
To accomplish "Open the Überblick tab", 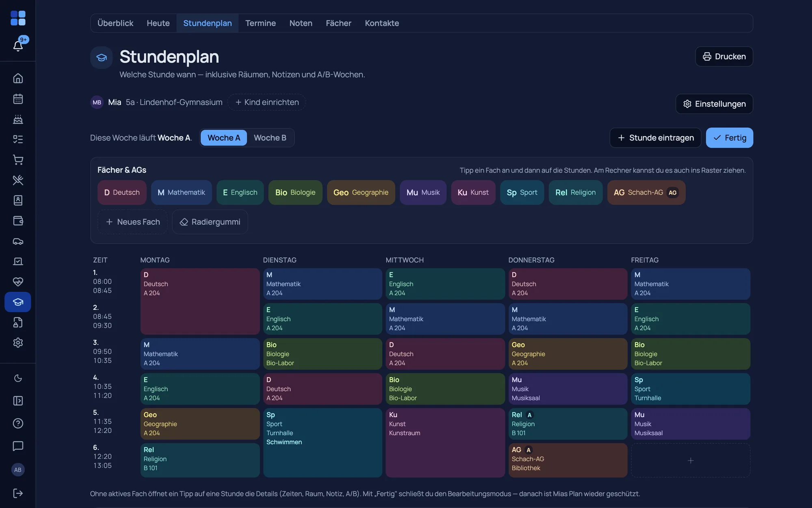I will 115,23.
